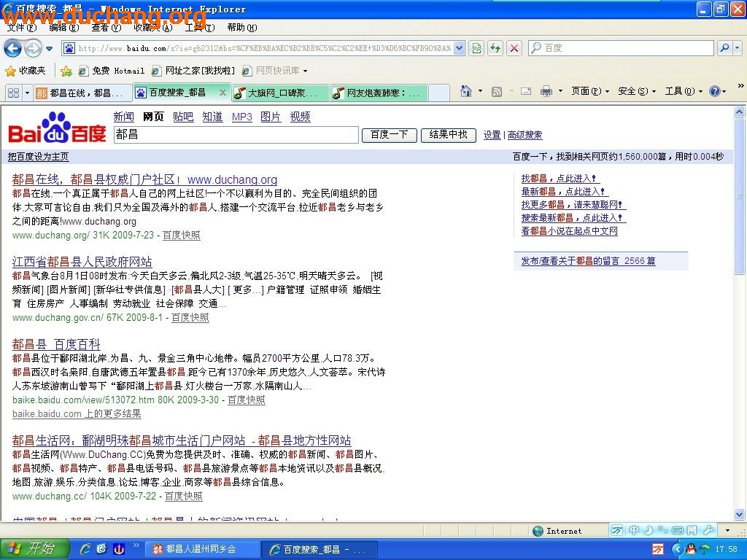The height and width of the screenshot is (560, 747).
Task: Open the 收藏夹 favorites star button
Action: click(x=26, y=71)
